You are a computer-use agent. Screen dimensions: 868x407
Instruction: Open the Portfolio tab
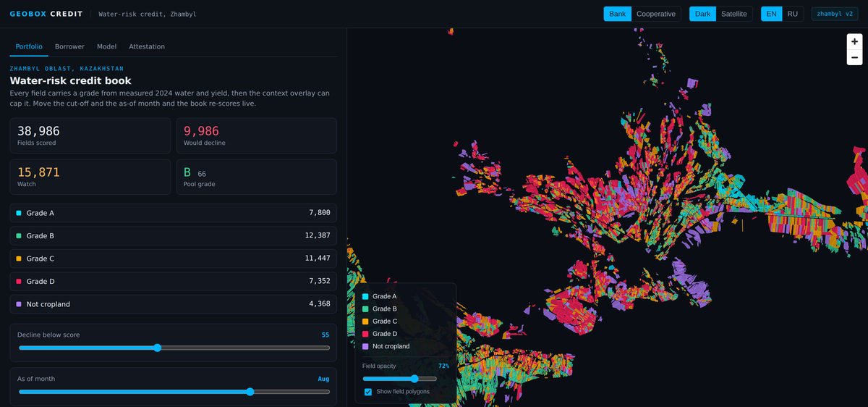(29, 46)
